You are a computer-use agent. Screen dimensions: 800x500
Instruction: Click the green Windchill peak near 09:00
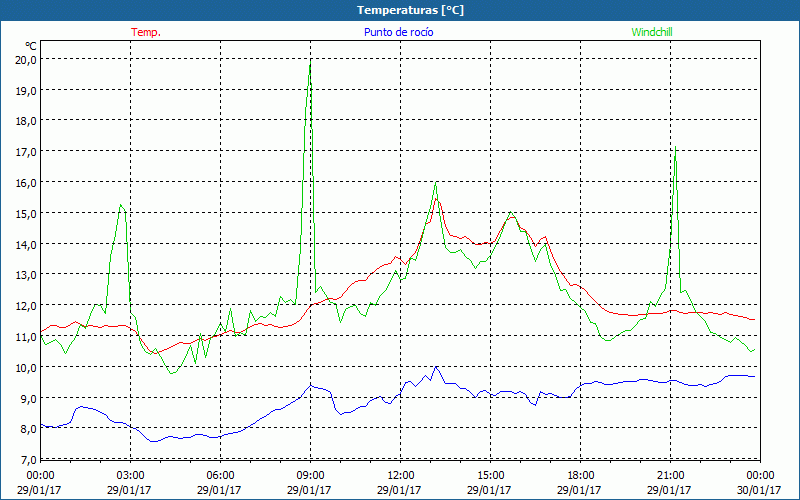310,63
